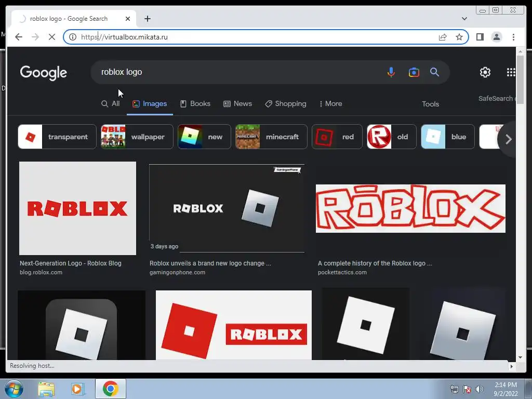The height and width of the screenshot is (399, 532).
Task: Open the Chrome side panel icon
Action: pyautogui.click(x=480, y=37)
